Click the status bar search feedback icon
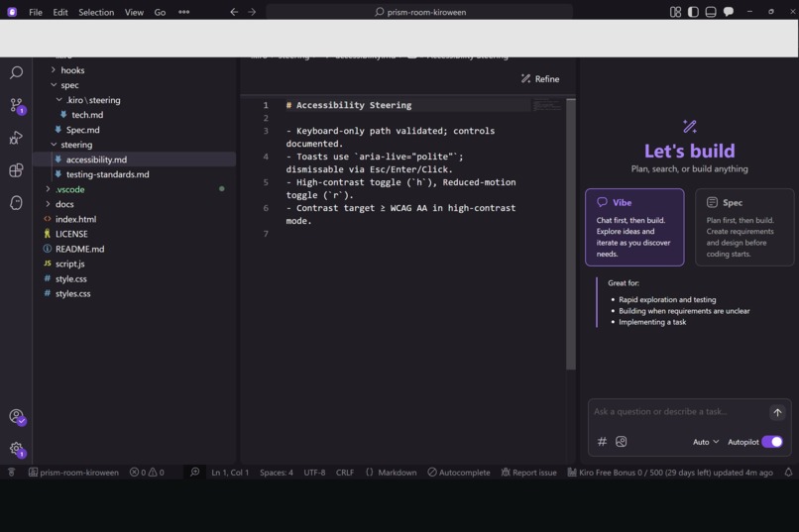Screen dimensions: 799x532 click(194, 473)
